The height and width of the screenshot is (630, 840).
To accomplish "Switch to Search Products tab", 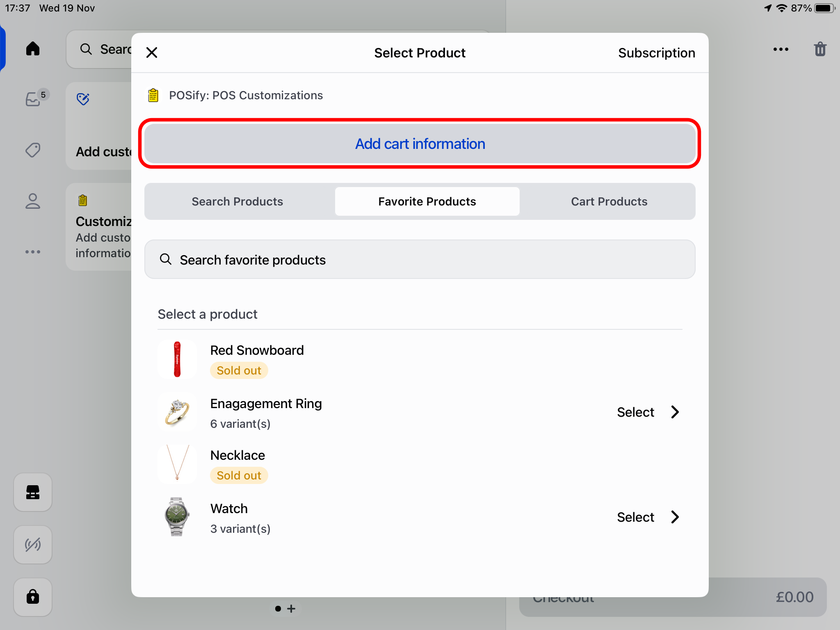I will click(x=237, y=201).
